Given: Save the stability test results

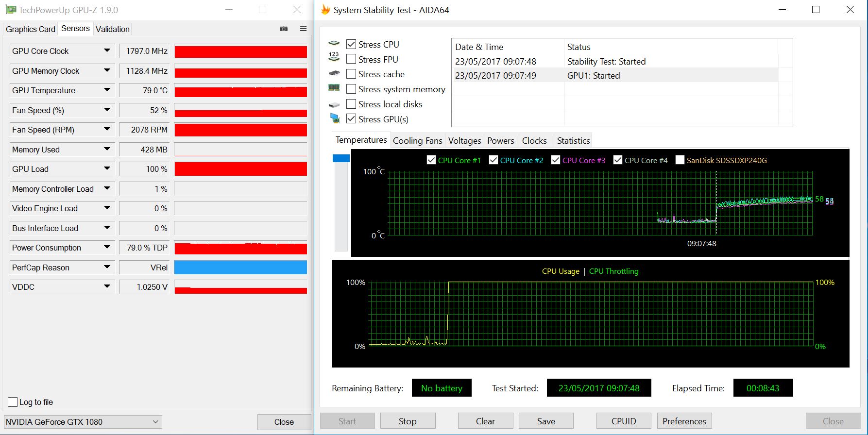Looking at the screenshot, I should (546, 421).
